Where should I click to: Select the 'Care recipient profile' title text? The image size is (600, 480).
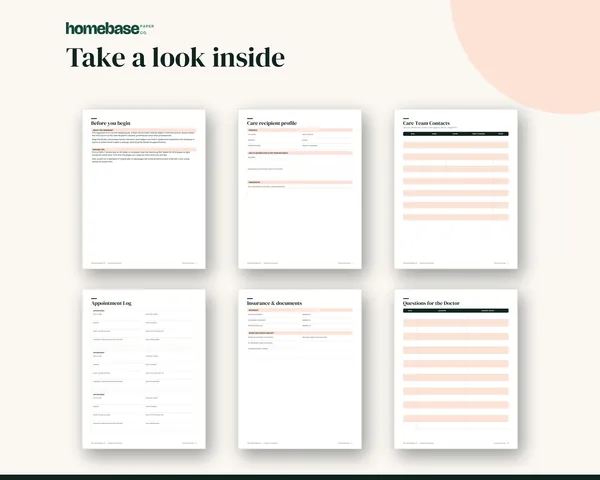(x=272, y=123)
